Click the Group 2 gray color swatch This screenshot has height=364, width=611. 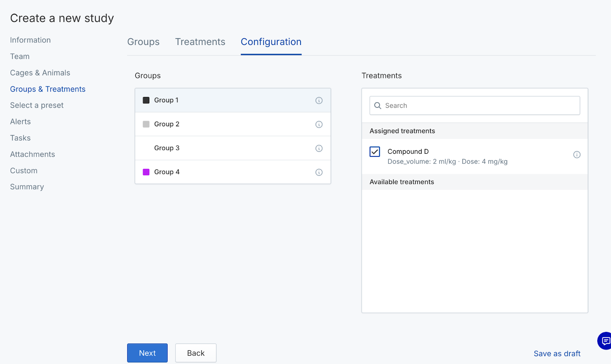click(146, 124)
